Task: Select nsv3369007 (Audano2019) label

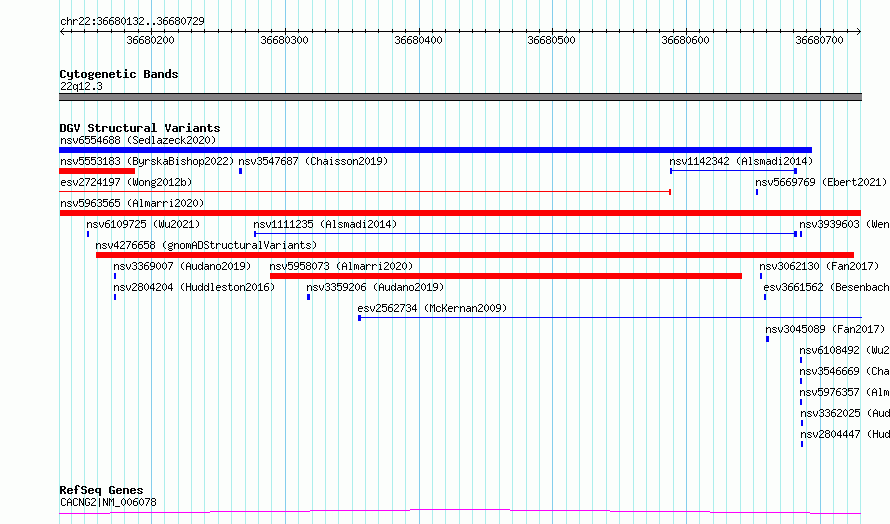Action: pos(182,266)
